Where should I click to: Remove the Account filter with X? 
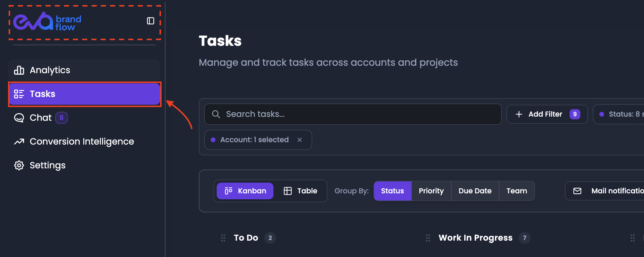[300, 140]
